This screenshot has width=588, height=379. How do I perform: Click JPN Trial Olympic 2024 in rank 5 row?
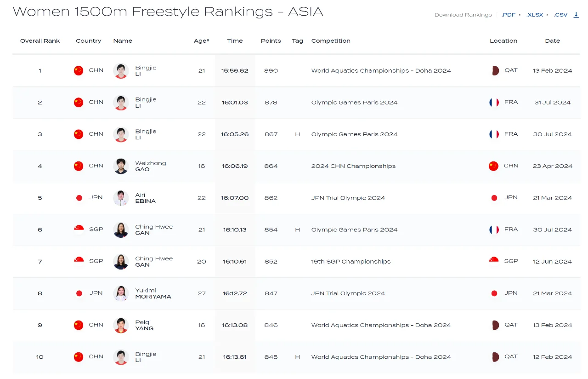click(348, 198)
